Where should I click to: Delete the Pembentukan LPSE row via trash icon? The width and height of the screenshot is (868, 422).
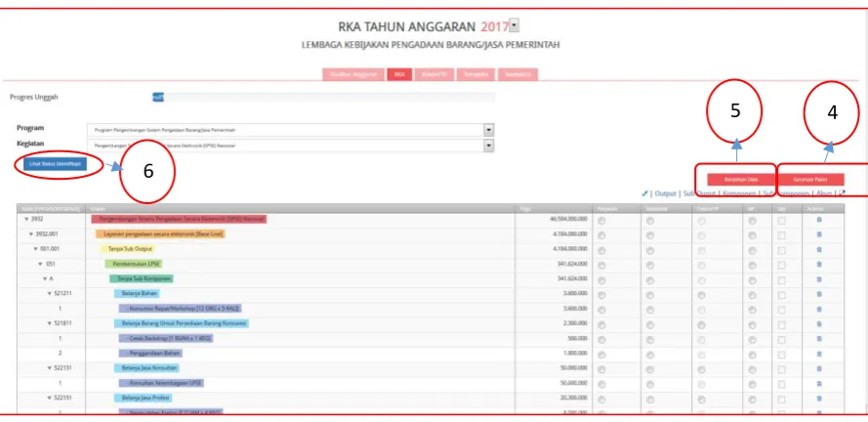tap(819, 265)
